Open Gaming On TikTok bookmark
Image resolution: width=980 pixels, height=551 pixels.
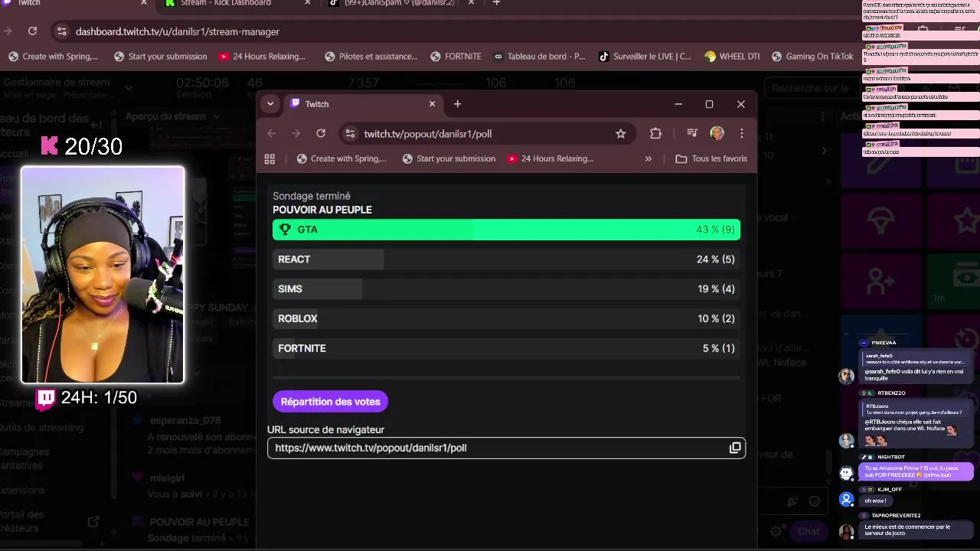tap(812, 56)
